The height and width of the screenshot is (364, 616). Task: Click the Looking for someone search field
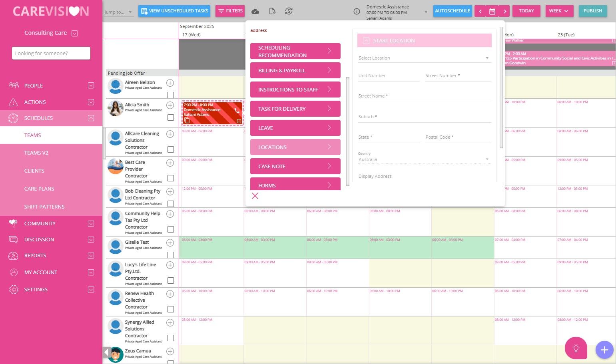click(51, 53)
